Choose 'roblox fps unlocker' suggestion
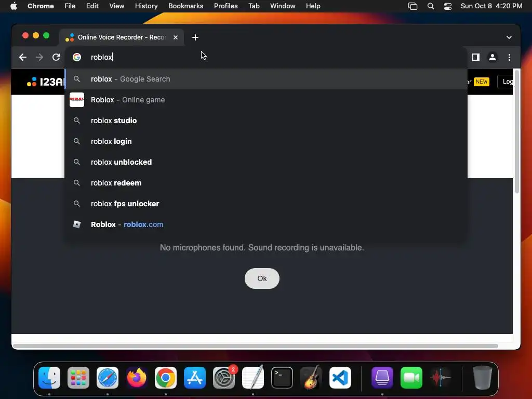Image resolution: width=532 pixels, height=399 pixels. [267, 204]
